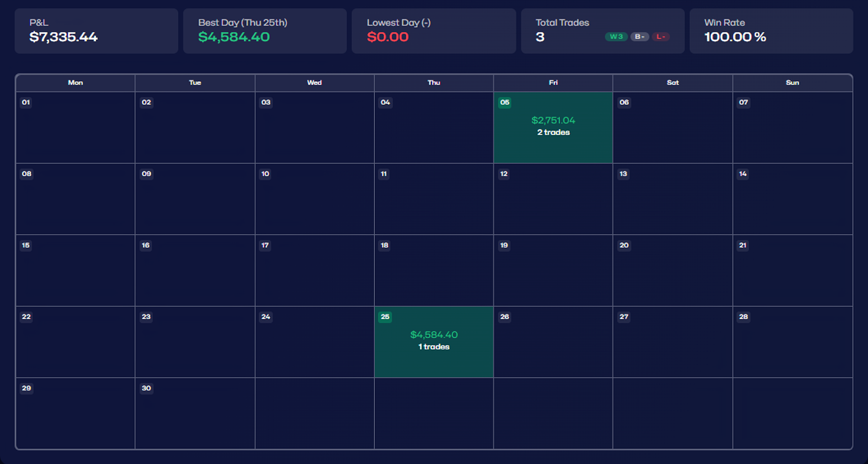868x464 pixels.
Task: Select the highlighted 25 date badge
Action: (x=385, y=316)
